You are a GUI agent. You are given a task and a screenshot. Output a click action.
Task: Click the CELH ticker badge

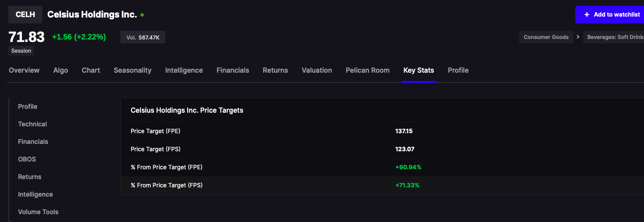[x=25, y=15]
